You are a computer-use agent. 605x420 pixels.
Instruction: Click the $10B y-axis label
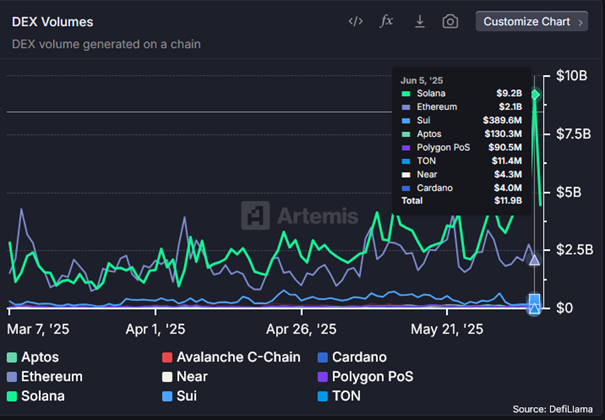point(571,76)
